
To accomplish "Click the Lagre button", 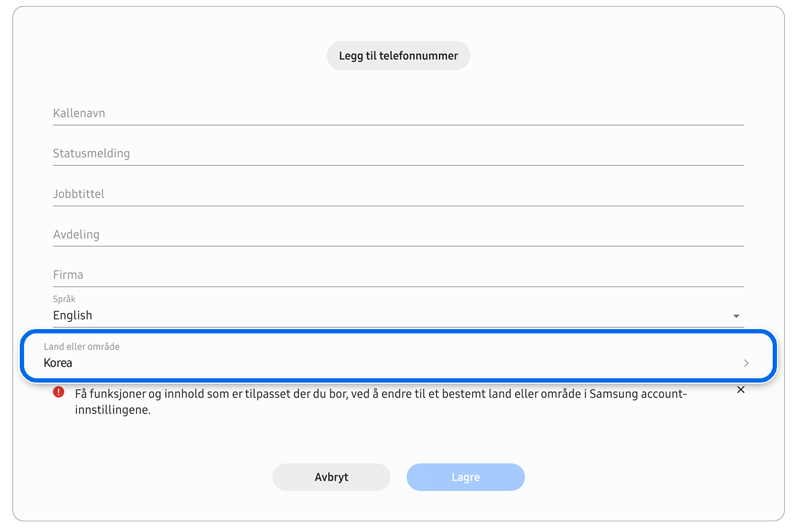I will coord(465,477).
